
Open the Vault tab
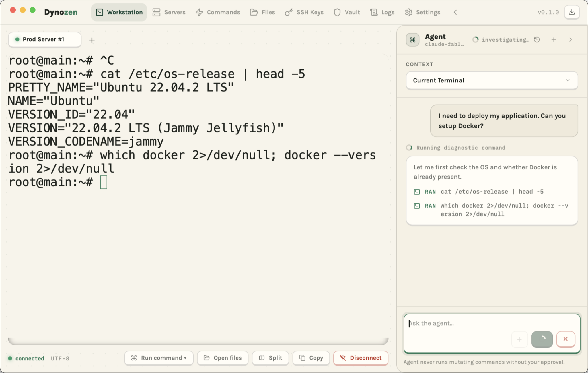347,12
